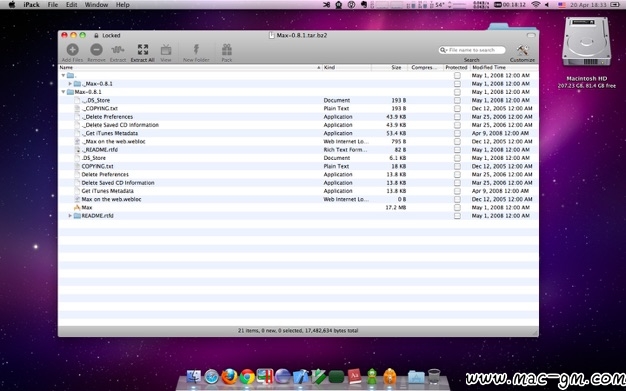Open MacVim from the Dock
The image size is (626, 391).
coord(319,376)
